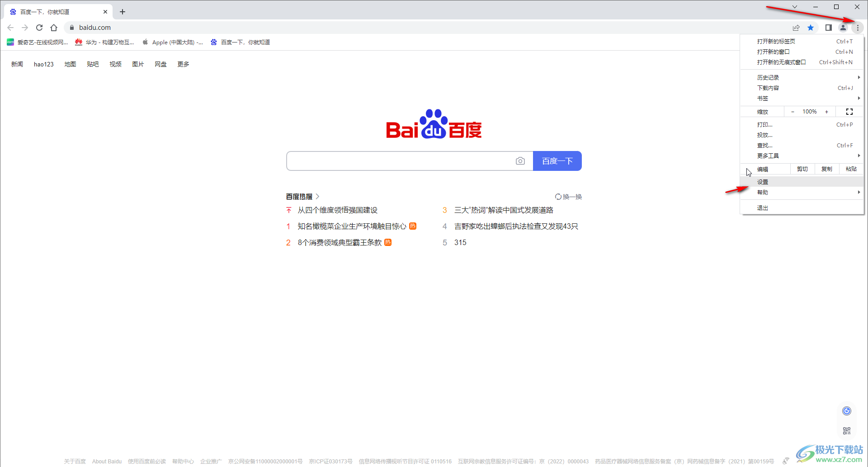
Task: Choose 打印... in the menu
Action: click(x=802, y=124)
